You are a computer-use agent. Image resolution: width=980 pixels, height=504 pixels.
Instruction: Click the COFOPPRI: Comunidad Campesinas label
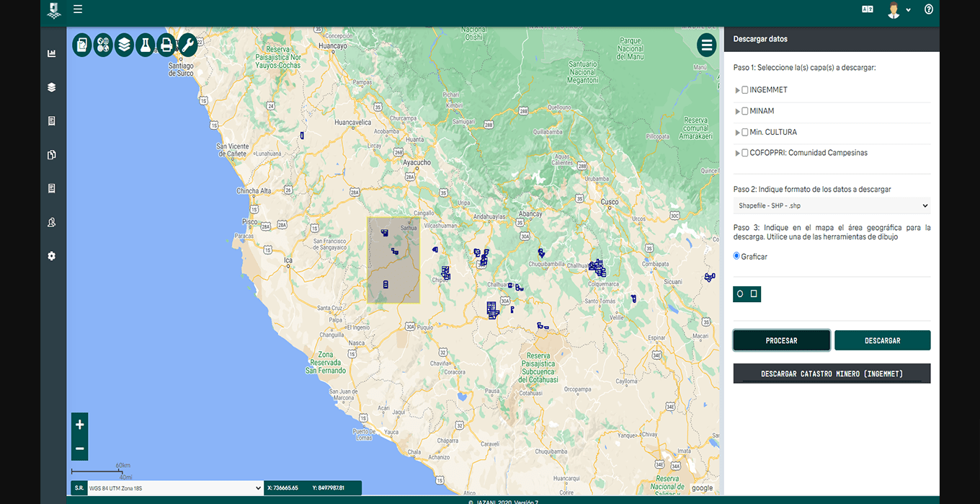pyautogui.click(x=809, y=153)
